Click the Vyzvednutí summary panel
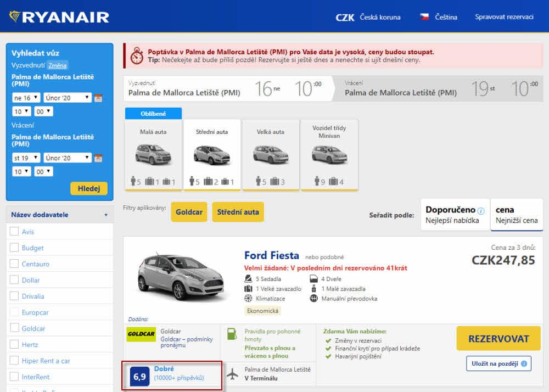Viewport: 549px width, 392px height. point(228,88)
